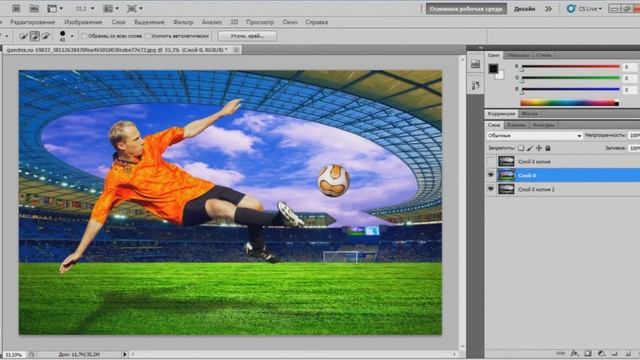The width and height of the screenshot is (640, 360).
Task: Click the add layer style fx icon
Action: [x=575, y=353]
